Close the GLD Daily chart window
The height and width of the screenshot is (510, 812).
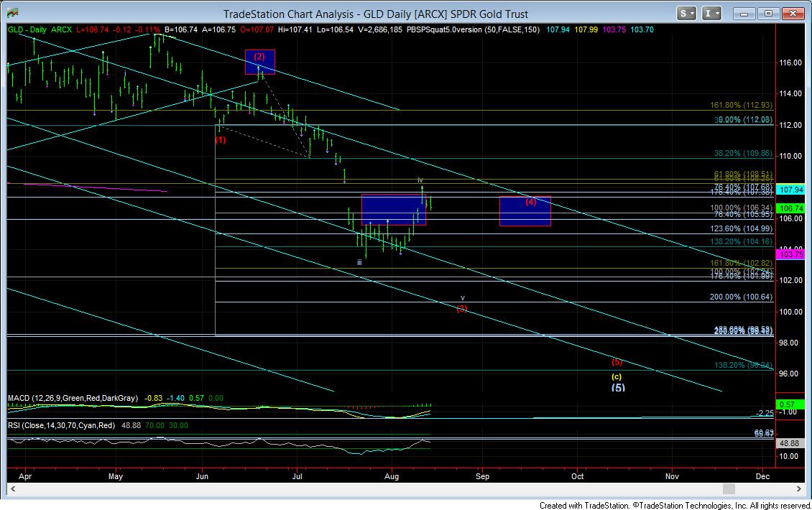point(793,14)
